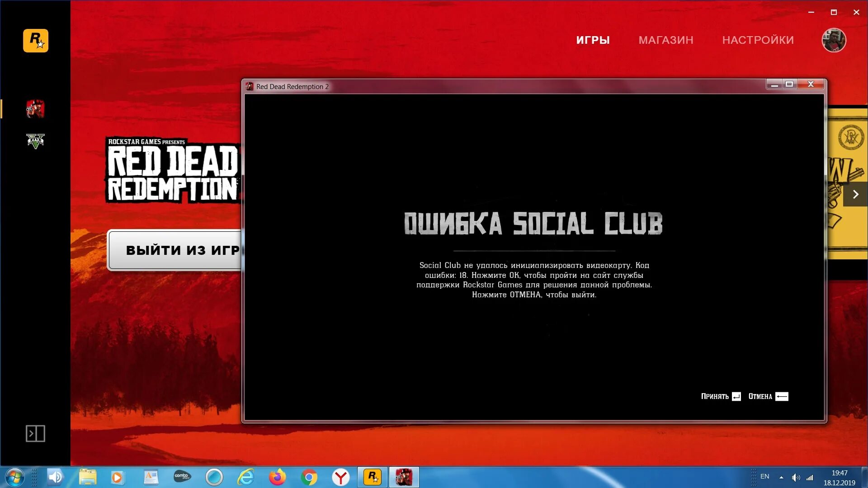Viewport: 868px width, 488px height.
Task: Switch to Red Dead Redemption 2 taskbar button
Action: [x=404, y=477]
